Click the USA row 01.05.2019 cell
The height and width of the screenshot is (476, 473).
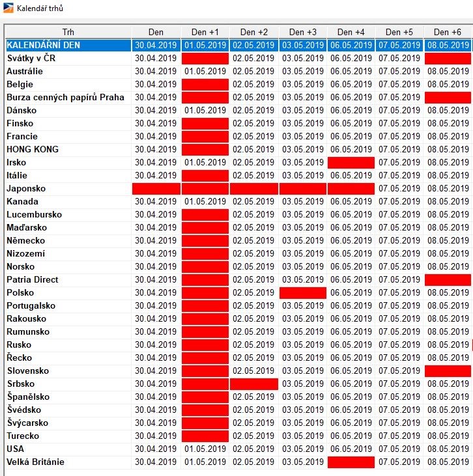(x=205, y=449)
